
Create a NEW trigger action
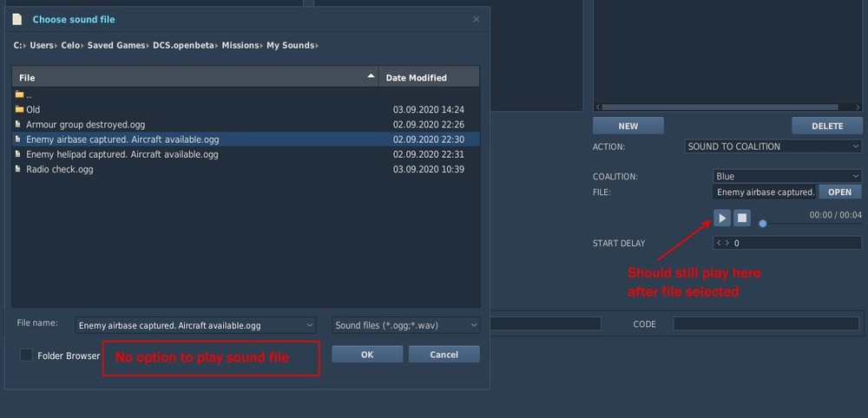coord(628,126)
